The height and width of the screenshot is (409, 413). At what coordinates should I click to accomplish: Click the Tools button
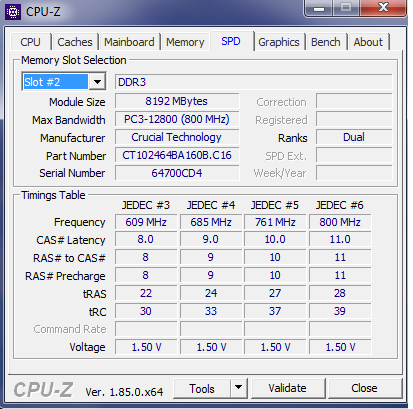click(202, 388)
